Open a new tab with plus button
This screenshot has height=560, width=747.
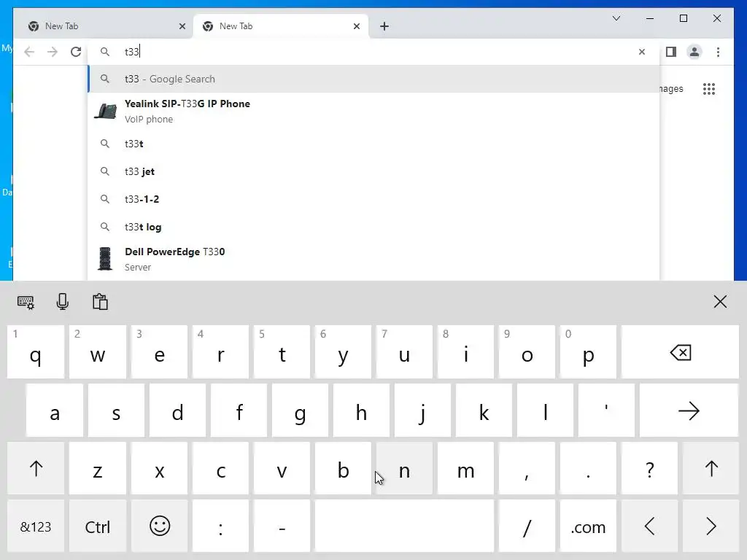(x=384, y=27)
